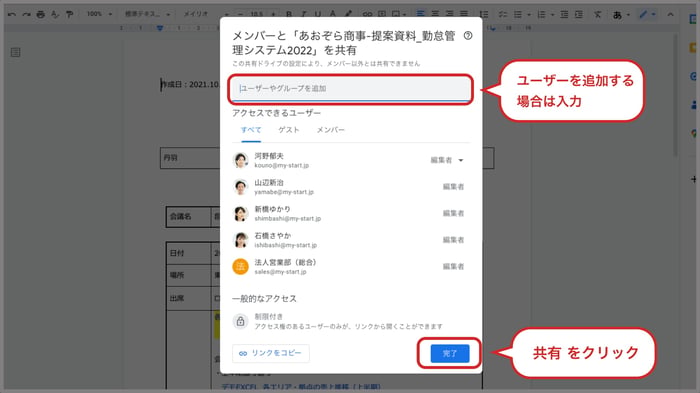Click the Undo icon in the Docs toolbar
Viewport: 700px width, 393px height.
click(12, 14)
